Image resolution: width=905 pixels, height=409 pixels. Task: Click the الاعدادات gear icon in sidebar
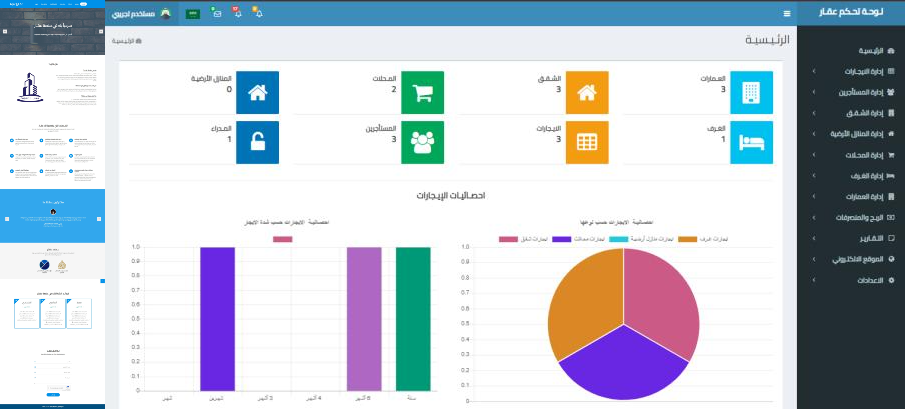(x=891, y=280)
